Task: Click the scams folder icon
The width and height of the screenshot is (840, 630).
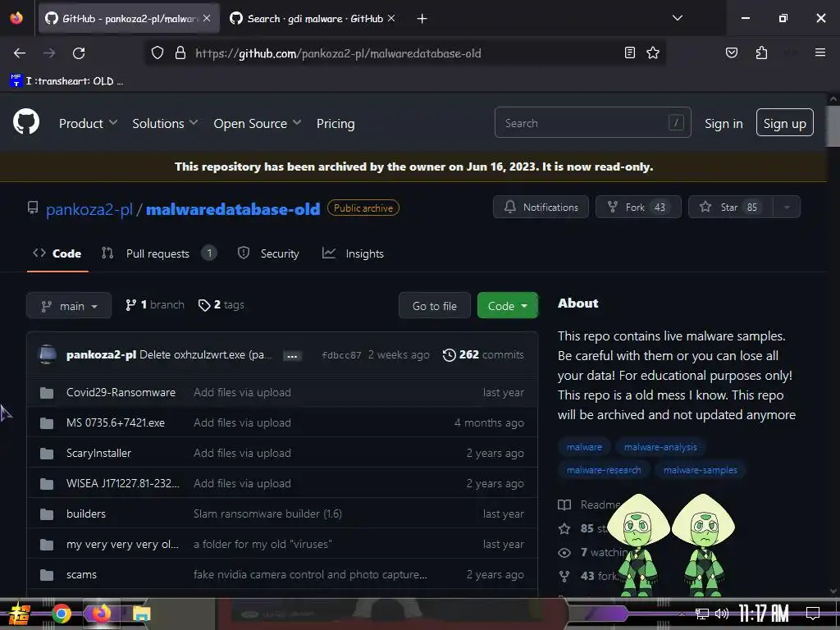Action: (x=47, y=575)
